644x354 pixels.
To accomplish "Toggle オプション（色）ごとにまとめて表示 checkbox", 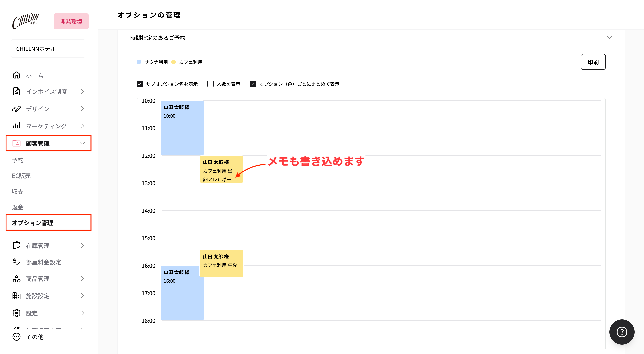I will coord(253,84).
